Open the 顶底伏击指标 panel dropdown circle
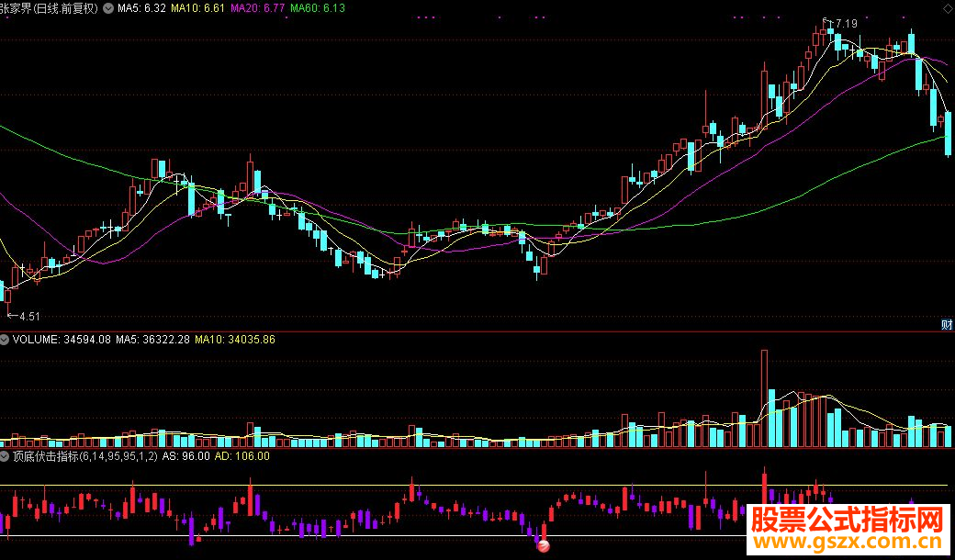The width and height of the screenshot is (955, 560). pos(5,456)
